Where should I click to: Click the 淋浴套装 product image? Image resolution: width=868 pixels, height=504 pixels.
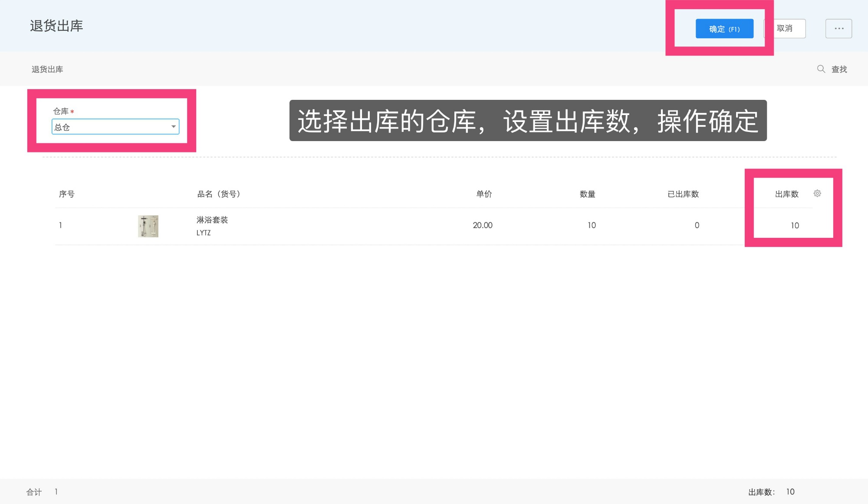click(148, 225)
